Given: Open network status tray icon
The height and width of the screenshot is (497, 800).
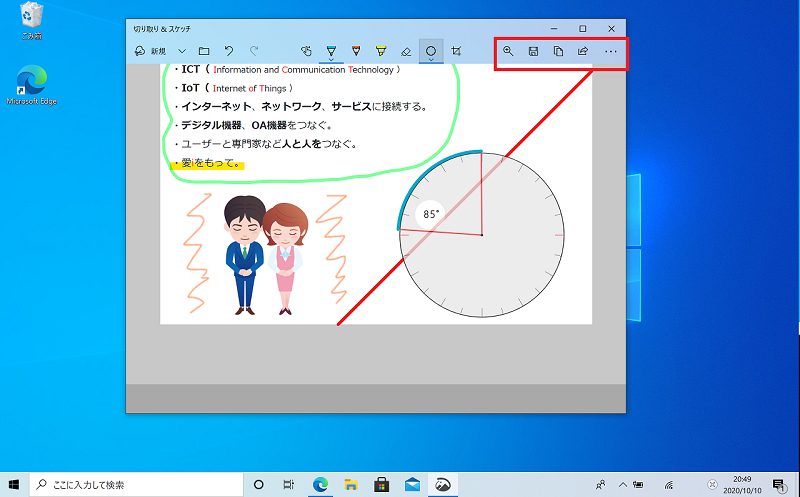Looking at the screenshot, I should [669, 484].
